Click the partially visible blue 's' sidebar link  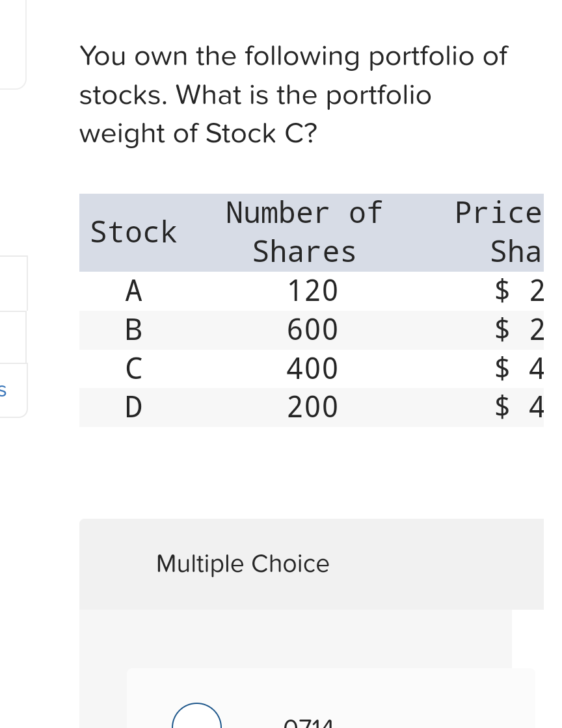pyautogui.click(x=4, y=390)
